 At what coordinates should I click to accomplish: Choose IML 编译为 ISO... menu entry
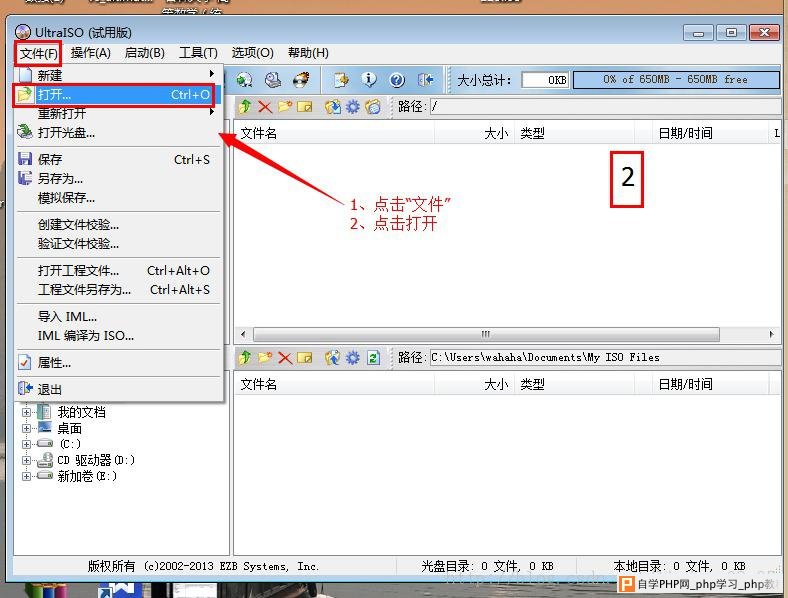pos(119,336)
